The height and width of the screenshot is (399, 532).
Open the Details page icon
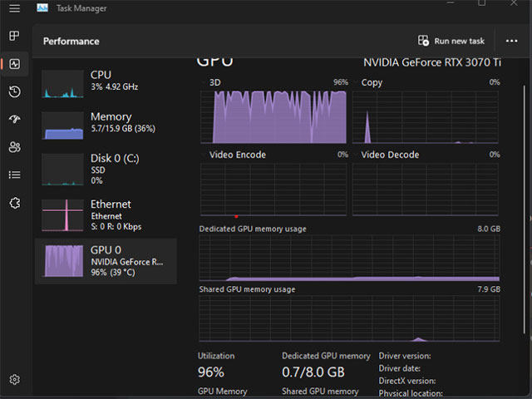pyautogui.click(x=14, y=175)
